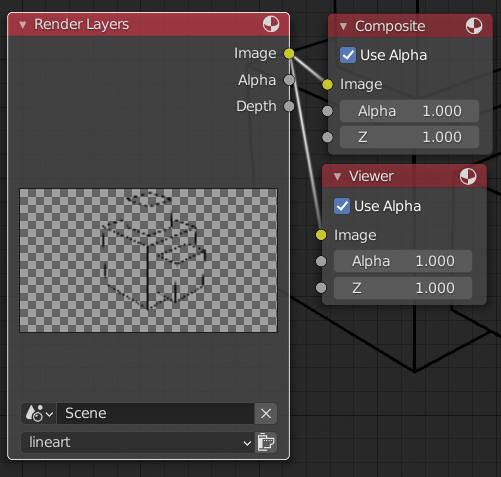The width and height of the screenshot is (501, 477).
Task: Click the Render Layers Image output socket
Action: 289,53
